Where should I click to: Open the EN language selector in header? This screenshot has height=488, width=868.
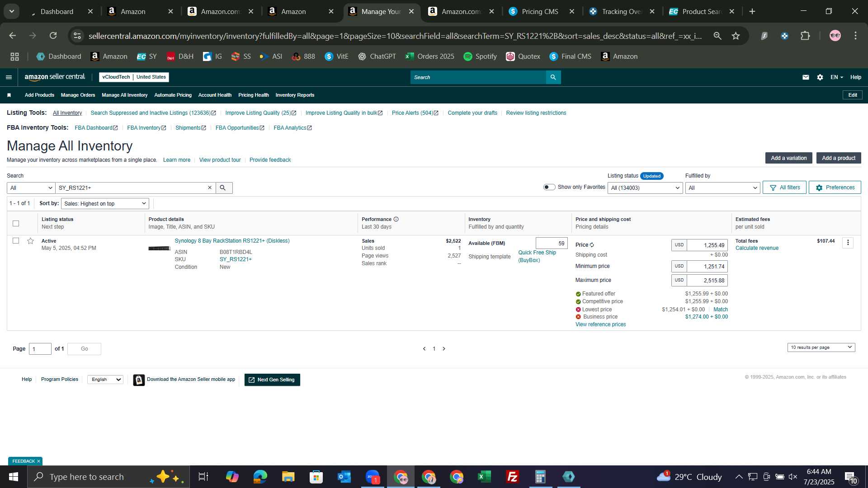click(x=836, y=77)
